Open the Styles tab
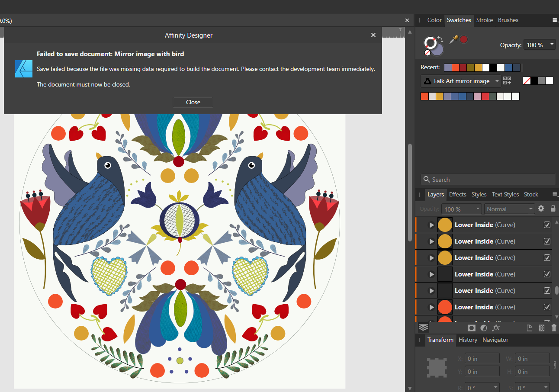 click(x=479, y=194)
